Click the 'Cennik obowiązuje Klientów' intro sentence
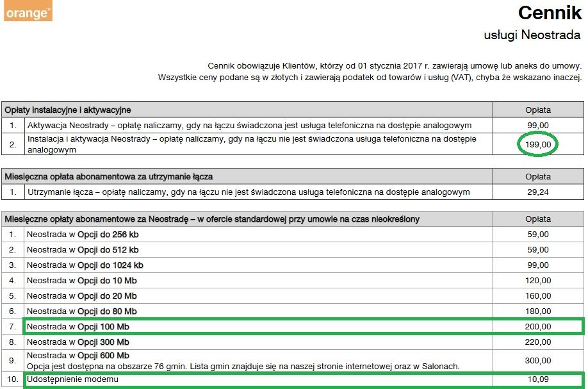The height and width of the screenshot is (389, 588). 395,65
